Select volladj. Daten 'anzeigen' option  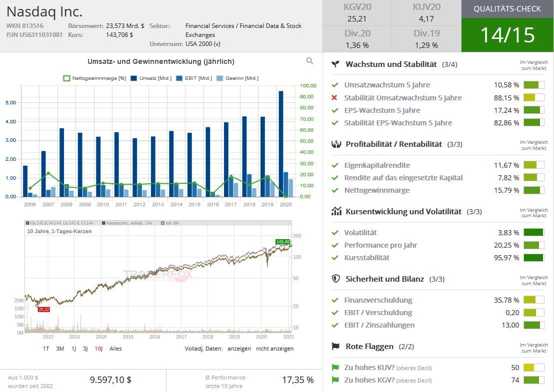[239, 349]
